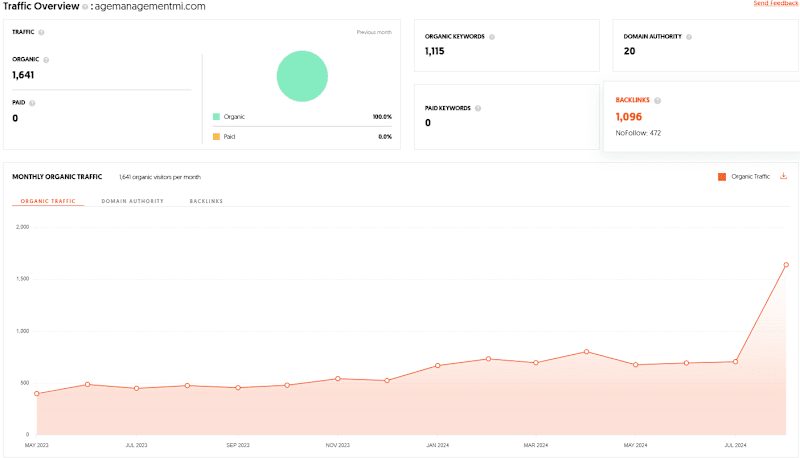Click the Organic Keywords help icon
Screen dimensions: 800x458
click(x=492, y=37)
